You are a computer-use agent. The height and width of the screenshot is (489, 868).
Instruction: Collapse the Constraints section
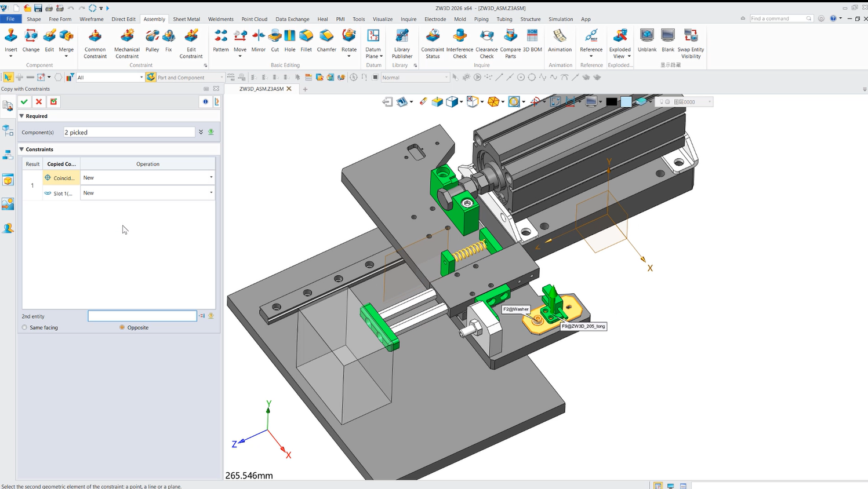click(21, 149)
